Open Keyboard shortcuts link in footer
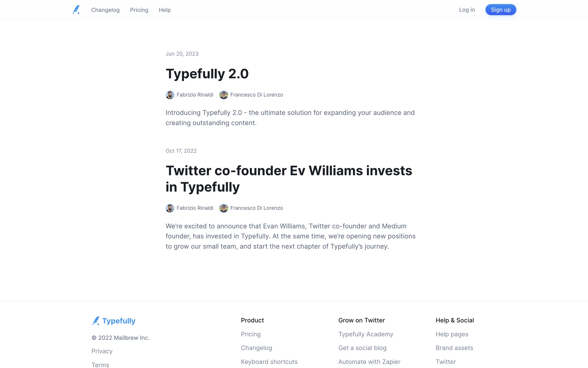The height and width of the screenshot is (368, 588). click(269, 362)
